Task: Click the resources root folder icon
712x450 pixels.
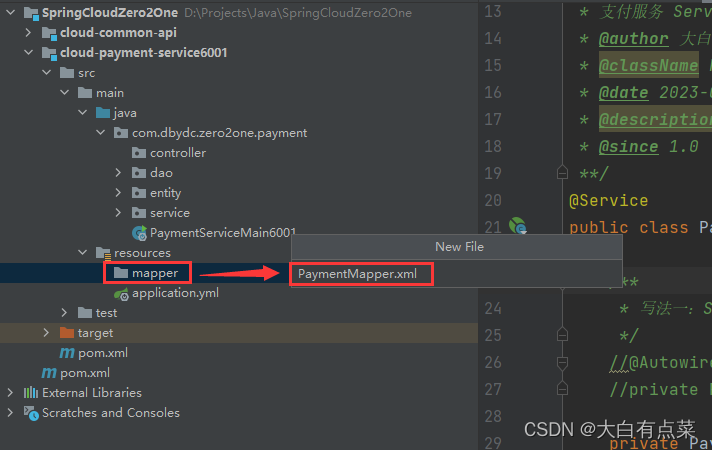Action: 104,253
